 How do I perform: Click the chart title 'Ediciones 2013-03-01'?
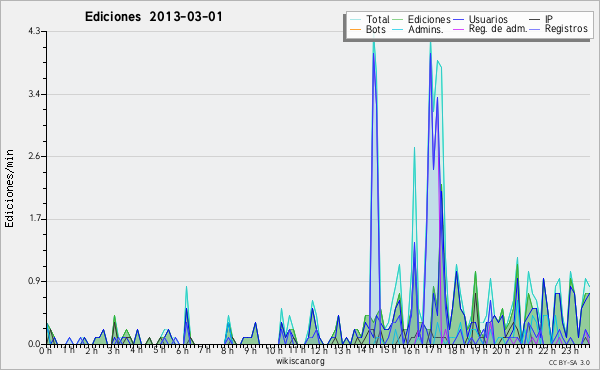153,17
